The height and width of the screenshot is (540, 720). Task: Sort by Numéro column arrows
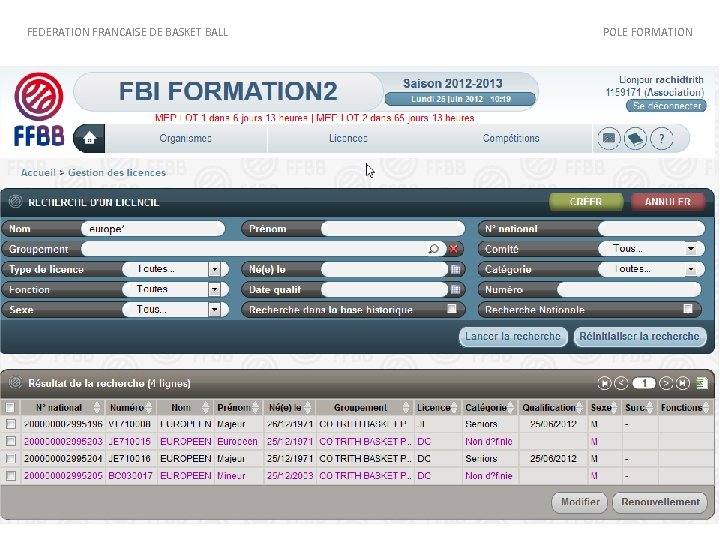(148, 407)
